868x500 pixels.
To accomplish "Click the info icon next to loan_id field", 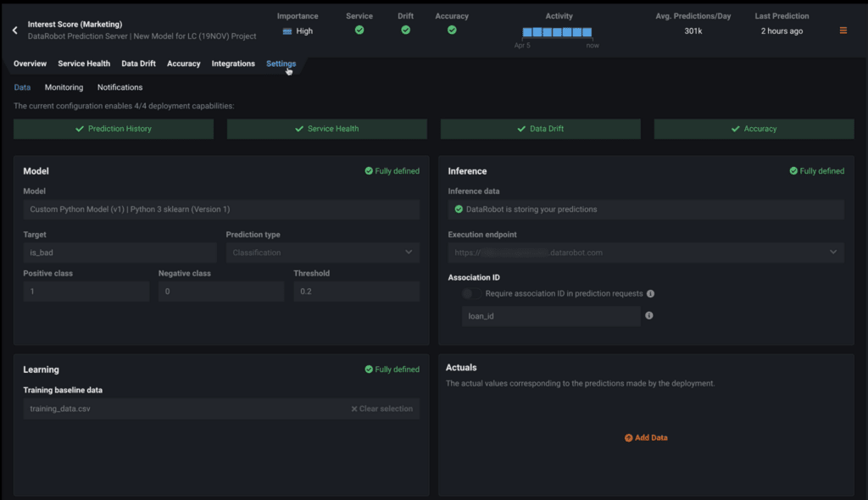I will click(x=648, y=315).
